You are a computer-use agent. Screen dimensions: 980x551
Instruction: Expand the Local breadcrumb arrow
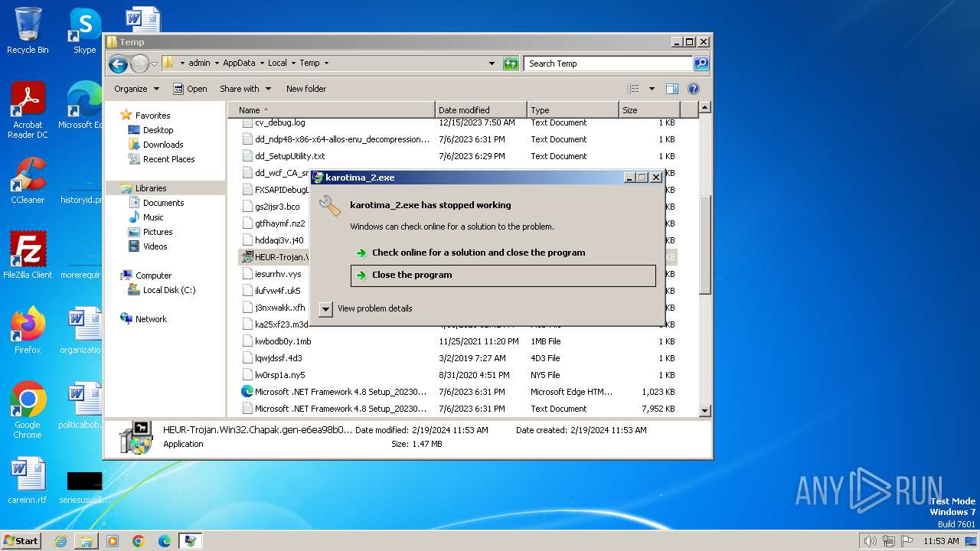click(x=292, y=64)
